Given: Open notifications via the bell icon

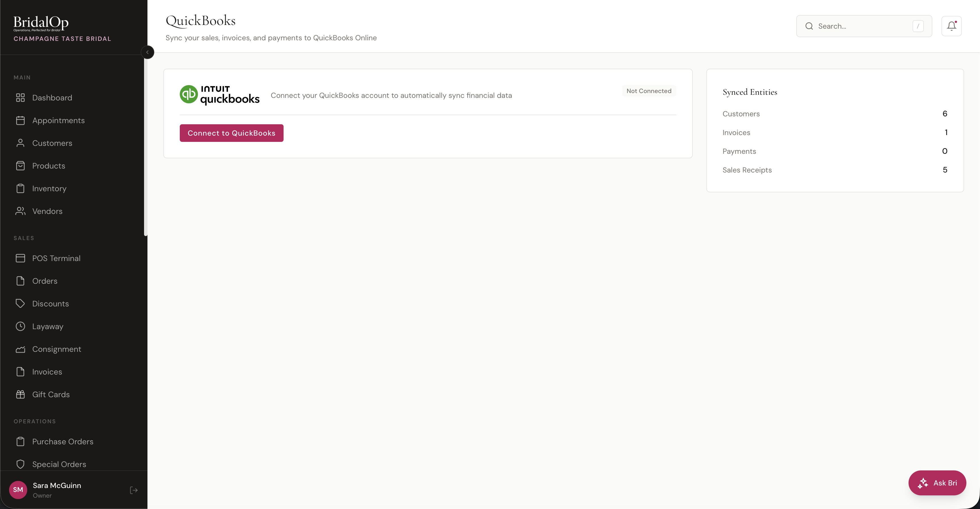Looking at the screenshot, I should point(951,26).
